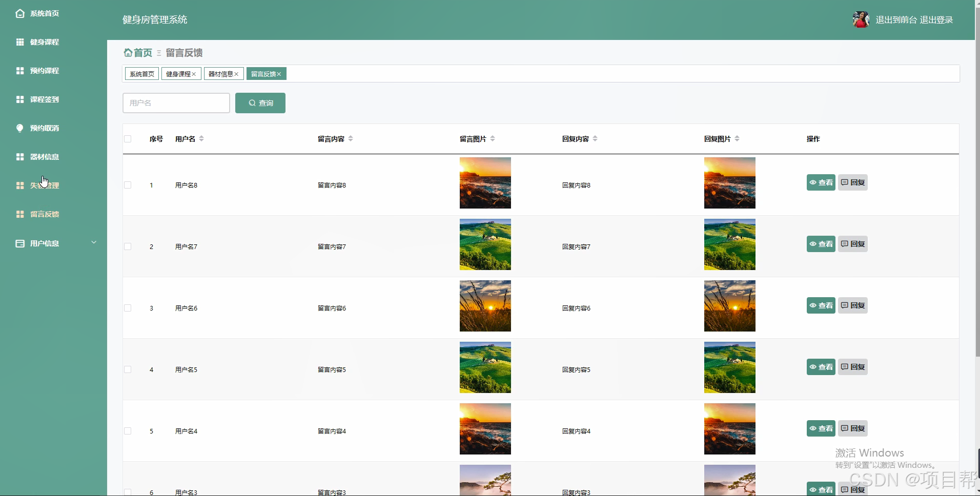
Task: Open 预约取消 in the sidebar
Action: click(44, 128)
